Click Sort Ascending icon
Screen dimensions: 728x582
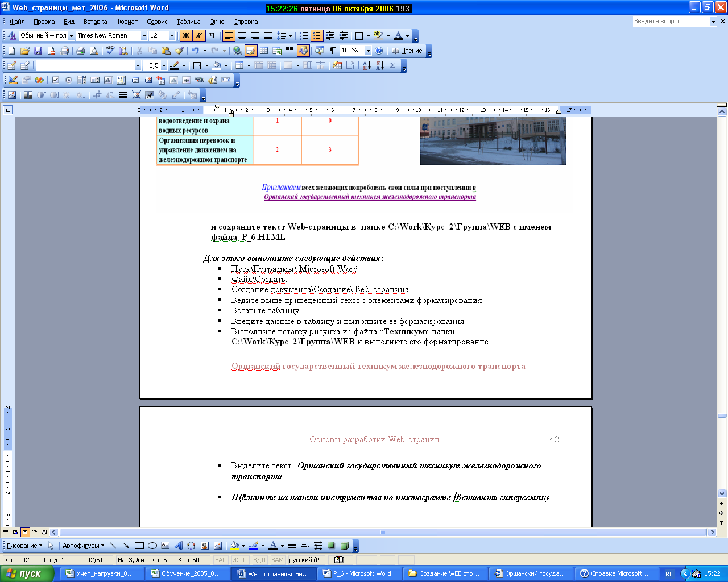(x=367, y=65)
